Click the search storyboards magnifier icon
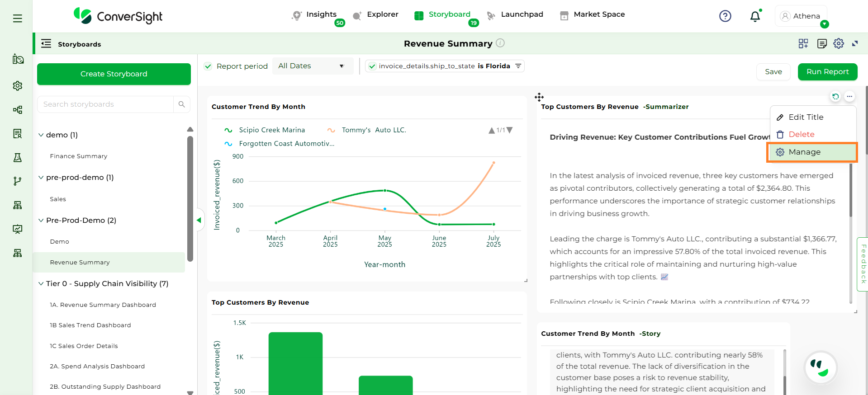868x395 pixels. 182,104
